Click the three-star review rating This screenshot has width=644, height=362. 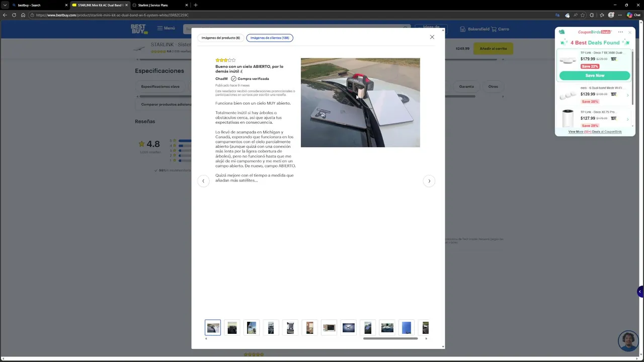pyautogui.click(x=225, y=60)
